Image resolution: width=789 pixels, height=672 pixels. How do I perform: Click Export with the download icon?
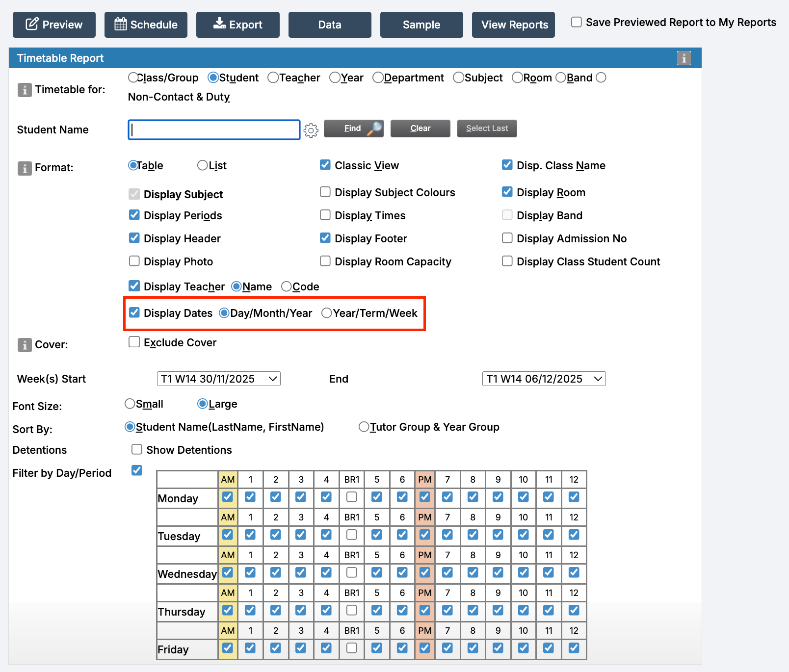click(x=238, y=25)
